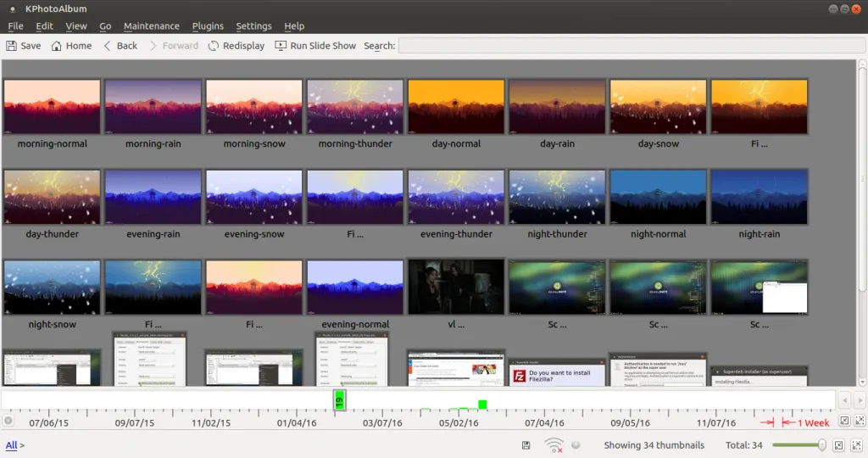Go to the Home view
The width and height of the screenshot is (868, 458).
71,46
